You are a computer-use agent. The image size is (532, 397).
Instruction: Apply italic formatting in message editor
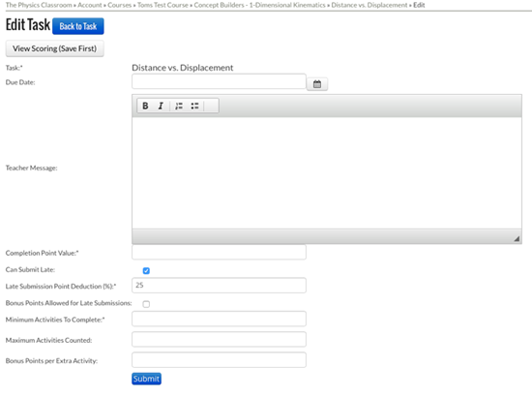[x=161, y=106]
